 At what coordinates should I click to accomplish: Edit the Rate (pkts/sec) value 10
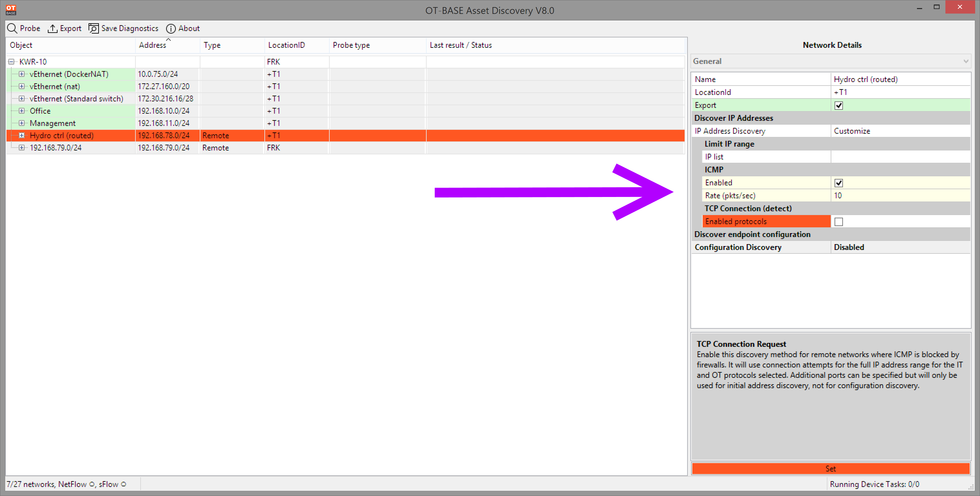[900, 196]
